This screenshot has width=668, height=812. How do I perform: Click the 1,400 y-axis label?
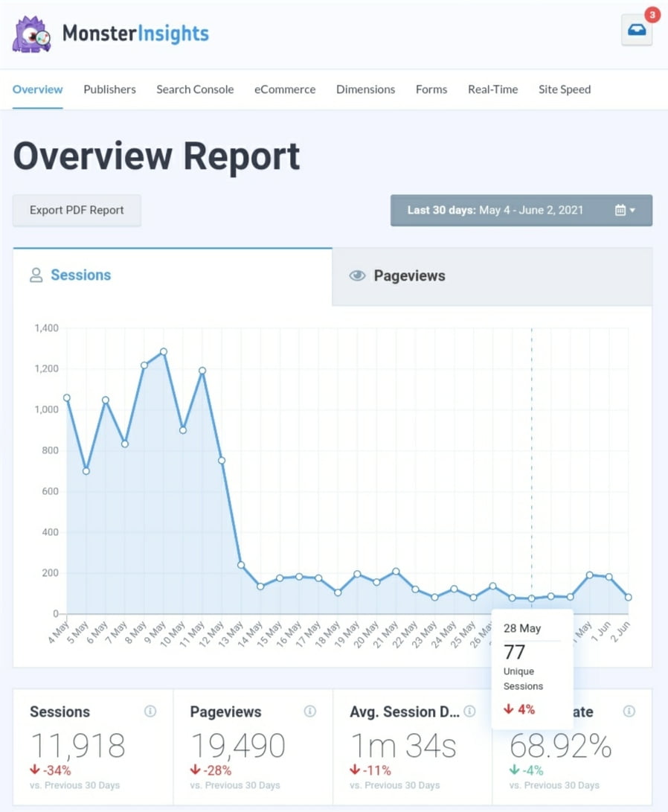(x=47, y=327)
